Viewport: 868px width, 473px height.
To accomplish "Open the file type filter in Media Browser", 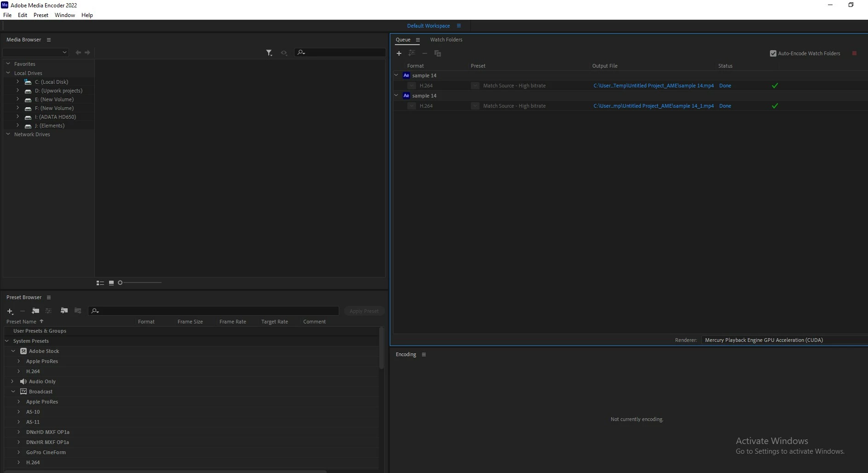I will point(269,53).
